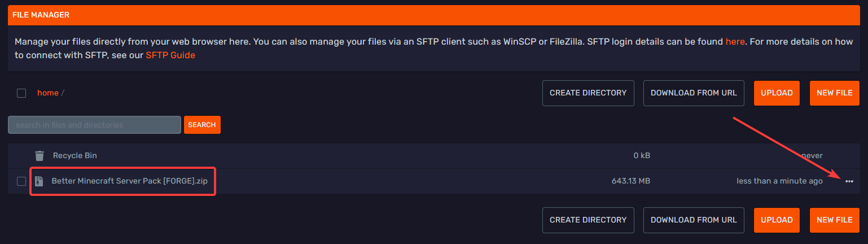
Task: Click CREATE DIRECTORY above the file list
Action: click(x=588, y=93)
